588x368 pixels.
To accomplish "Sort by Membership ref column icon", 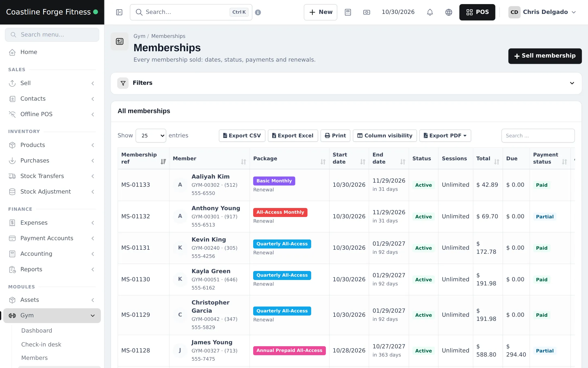I will click(x=163, y=162).
